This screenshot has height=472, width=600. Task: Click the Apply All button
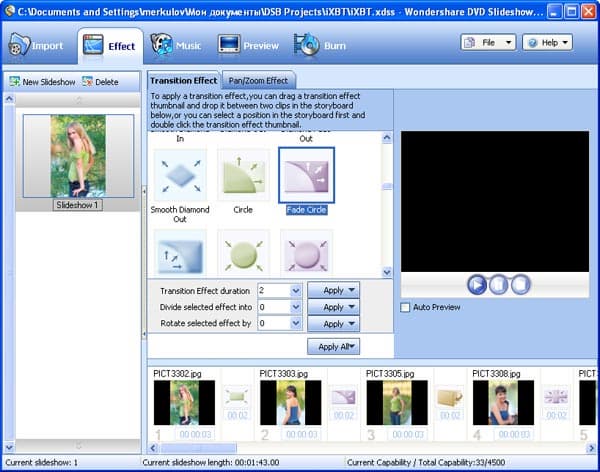pos(333,347)
